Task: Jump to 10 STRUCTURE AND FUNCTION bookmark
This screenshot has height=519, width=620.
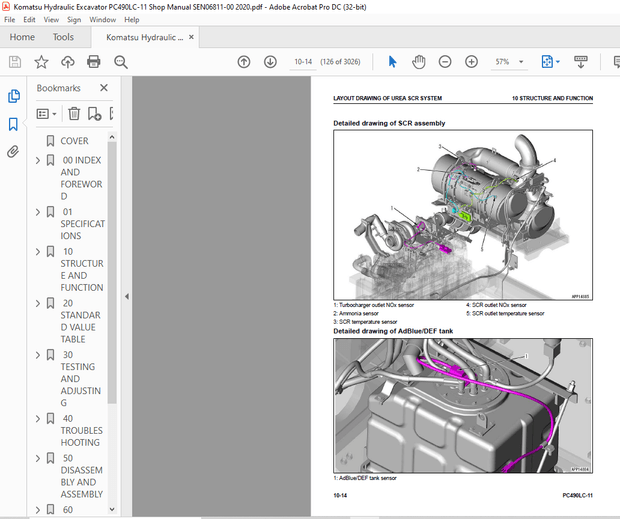Action: [82, 270]
